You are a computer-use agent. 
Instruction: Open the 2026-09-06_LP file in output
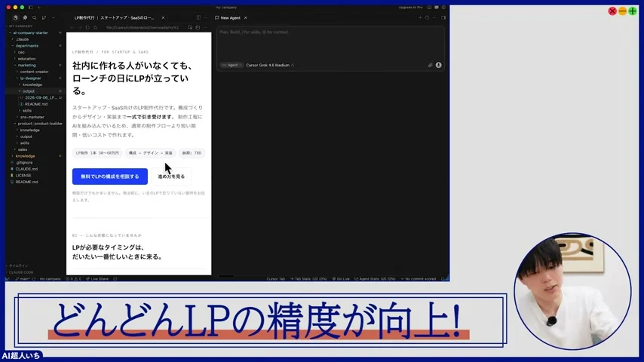click(41, 97)
